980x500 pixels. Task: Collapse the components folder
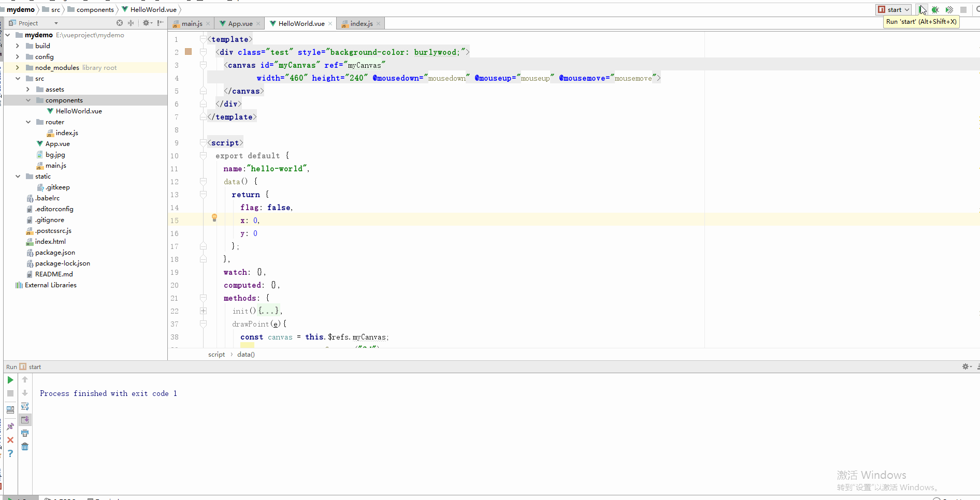pos(28,100)
